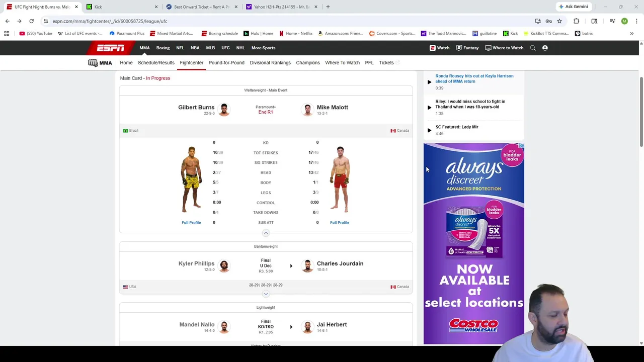Open the Hulu | Home bookmark
This screenshot has height=362, width=644.
click(x=258, y=34)
